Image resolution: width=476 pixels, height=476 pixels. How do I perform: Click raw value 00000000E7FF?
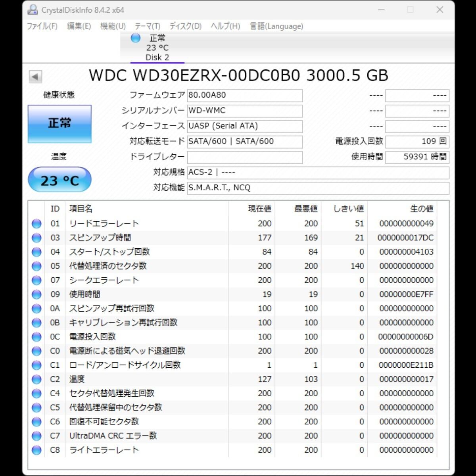(x=406, y=294)
